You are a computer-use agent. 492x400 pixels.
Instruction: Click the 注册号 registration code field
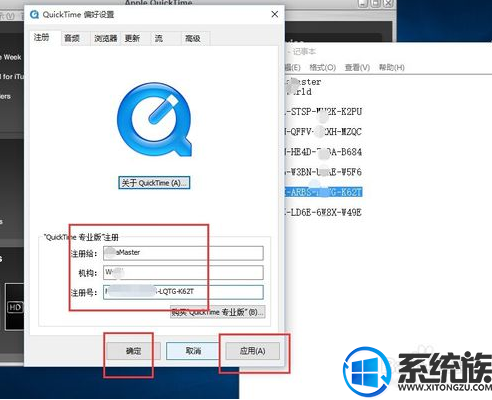pyautogui.click(x=183, y=292)
